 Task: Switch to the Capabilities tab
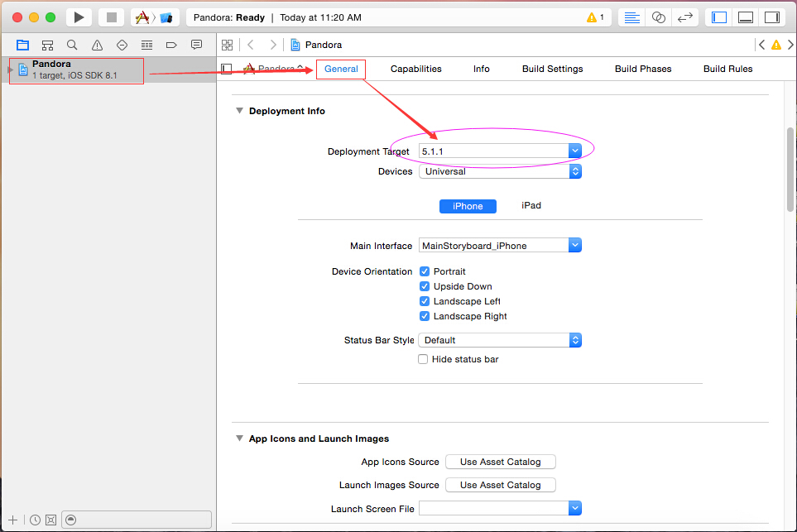point(415,69)
